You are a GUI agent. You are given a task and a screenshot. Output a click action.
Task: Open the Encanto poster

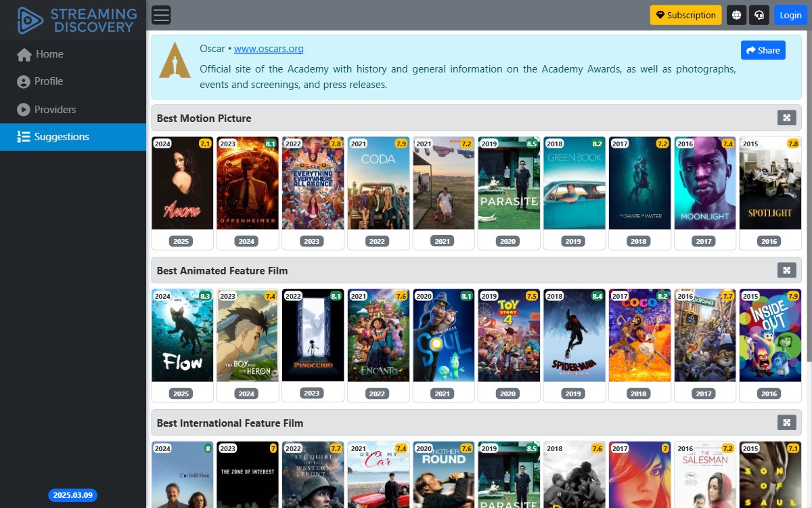pos(378,335)
